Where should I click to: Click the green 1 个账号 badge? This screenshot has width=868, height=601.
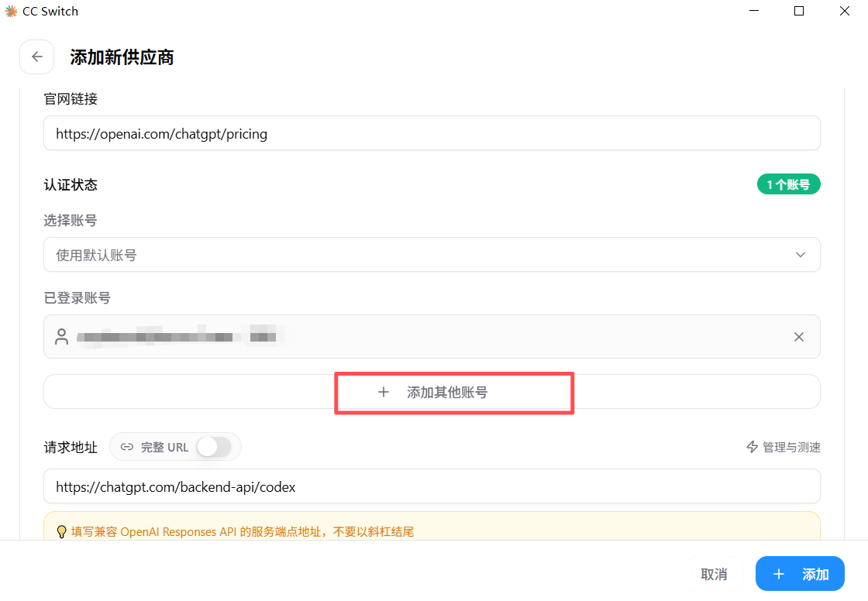click(x=788, y=184)
